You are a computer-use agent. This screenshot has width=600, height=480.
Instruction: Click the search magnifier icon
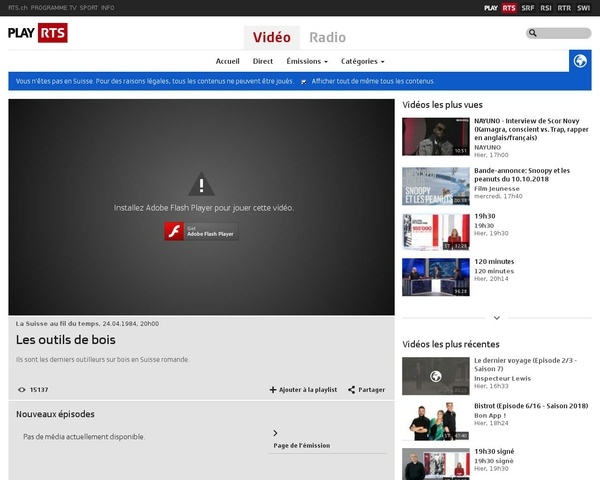(x=533, y=33)
